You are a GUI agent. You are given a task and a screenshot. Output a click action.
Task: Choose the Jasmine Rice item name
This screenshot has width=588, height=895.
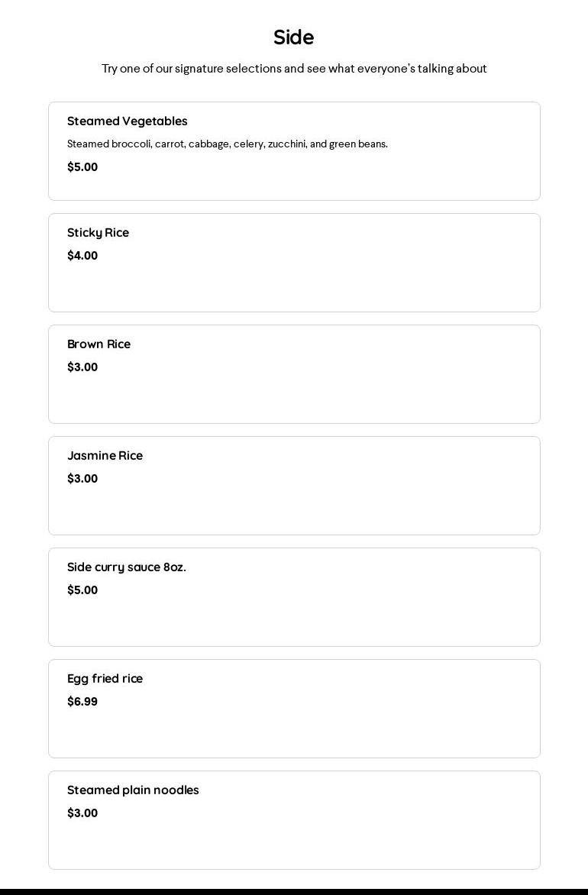(105, 456)
